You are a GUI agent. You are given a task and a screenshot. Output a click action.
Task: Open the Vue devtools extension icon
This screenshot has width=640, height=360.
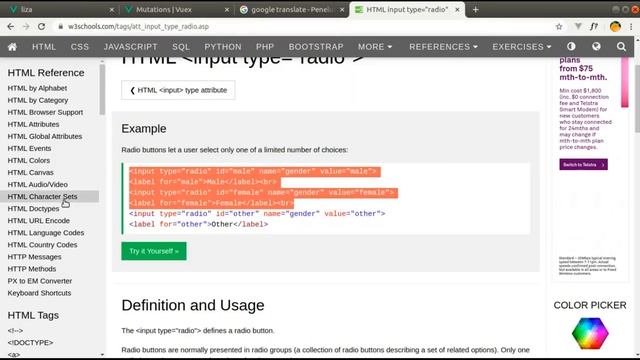(578, 27)
